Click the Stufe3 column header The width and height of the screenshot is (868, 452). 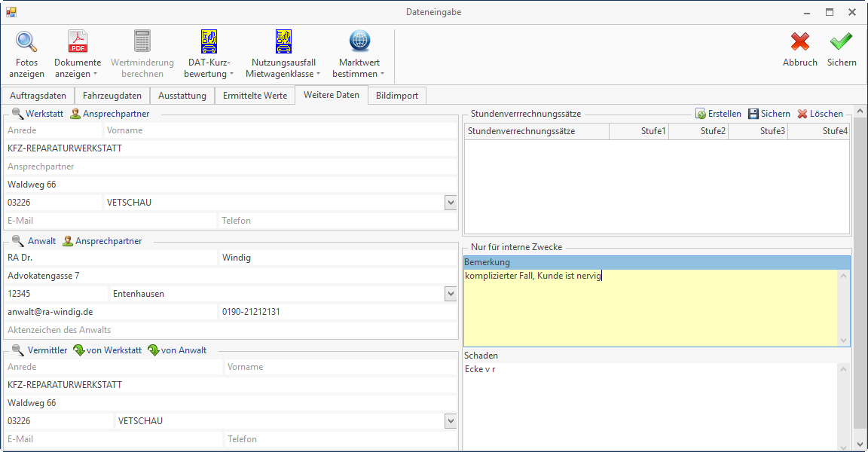pos(758,132)
